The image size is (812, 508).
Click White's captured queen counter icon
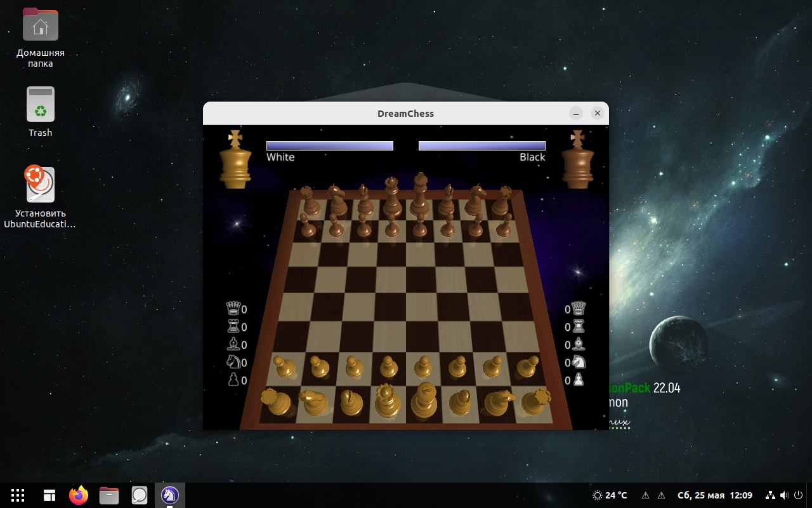[233, 309]
